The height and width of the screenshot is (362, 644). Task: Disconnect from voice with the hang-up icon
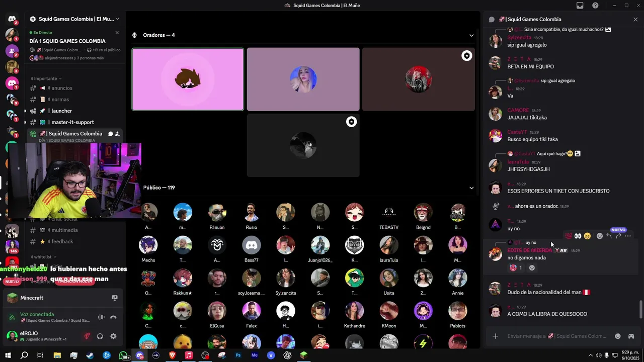113,317
